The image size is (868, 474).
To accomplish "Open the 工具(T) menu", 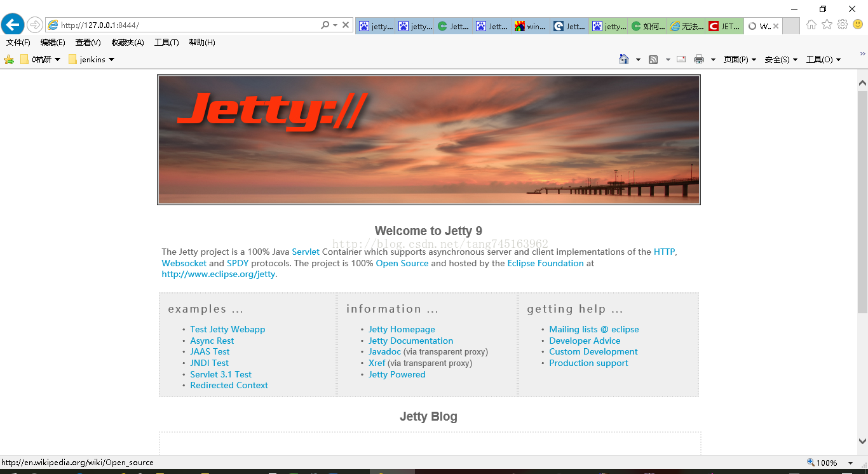I will [166, 43].
